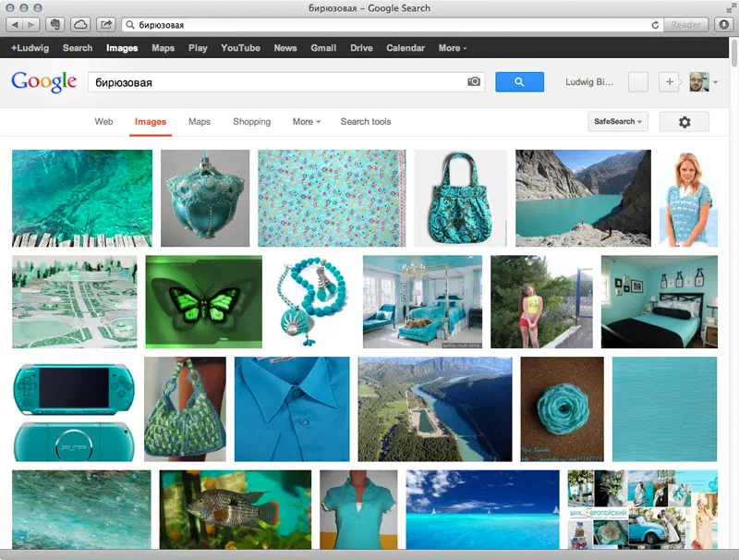This screenshot has width=739, height=560.
Task: Click the camera search-by-image icon
Action: point(474,81)
